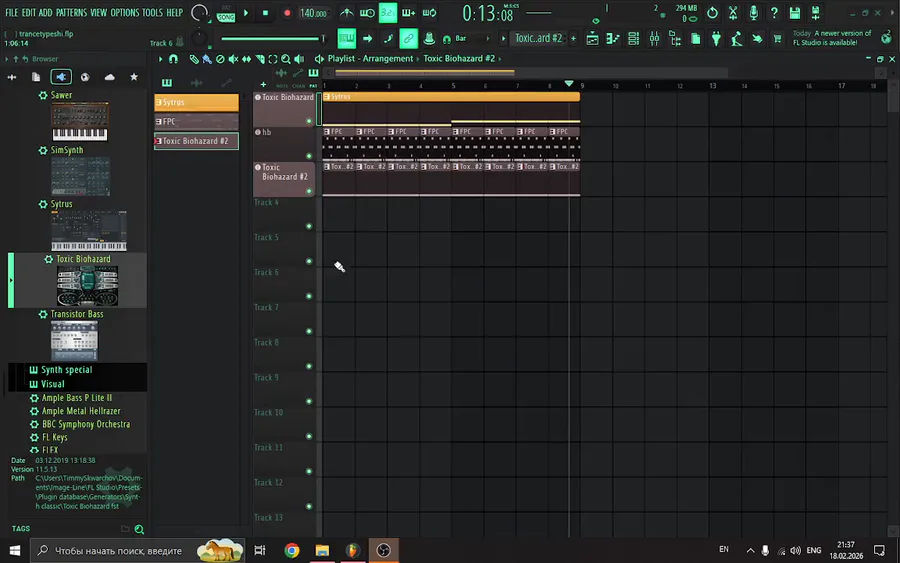The height and width of the screenshot is (563, 900).
Task: Mute the Toxic Biohazard #2 track LED
Action: [x=309, y=191]
